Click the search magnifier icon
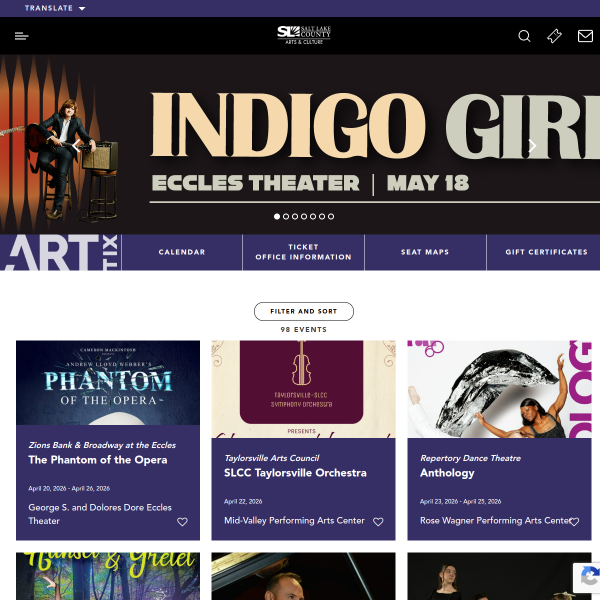The height and width of the screenshot is (600, 600). tap(524, 36)
